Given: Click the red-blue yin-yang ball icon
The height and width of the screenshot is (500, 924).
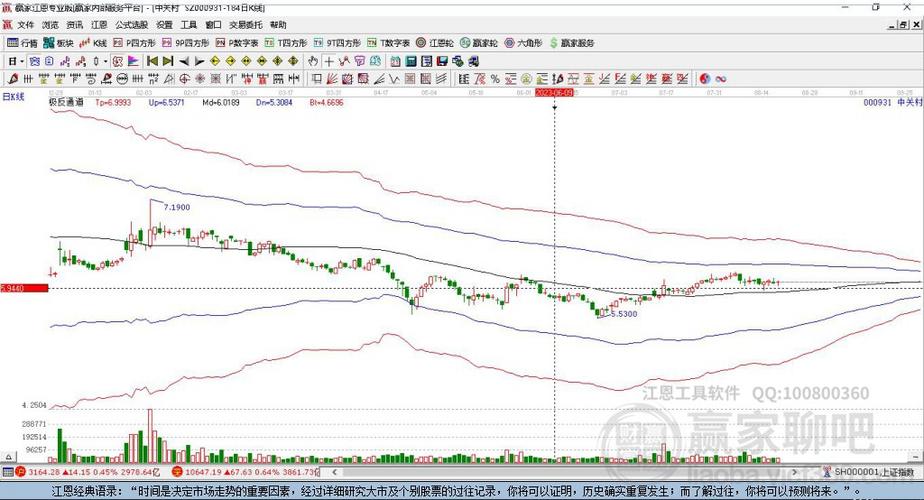Looking at the screenshot, I should pyautogui.click(x=705, y=79).
